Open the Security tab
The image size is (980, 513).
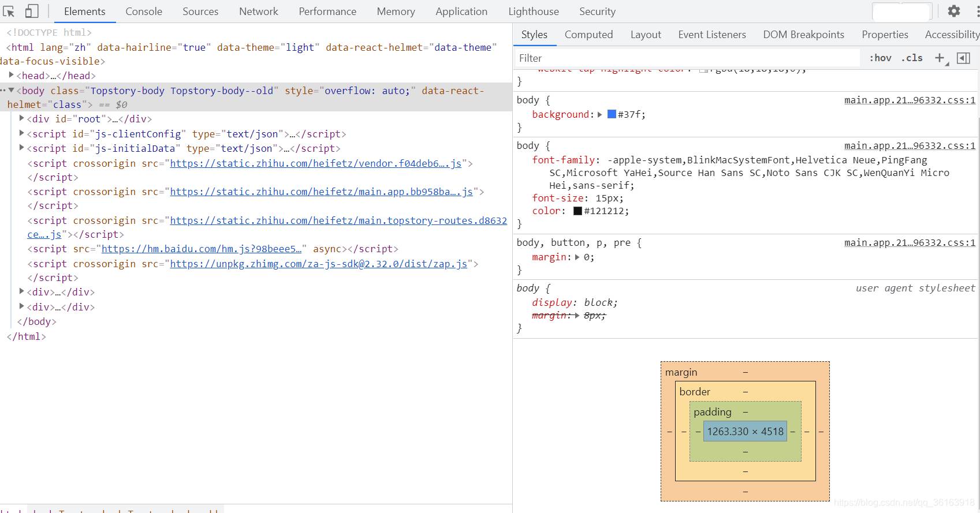597,12
